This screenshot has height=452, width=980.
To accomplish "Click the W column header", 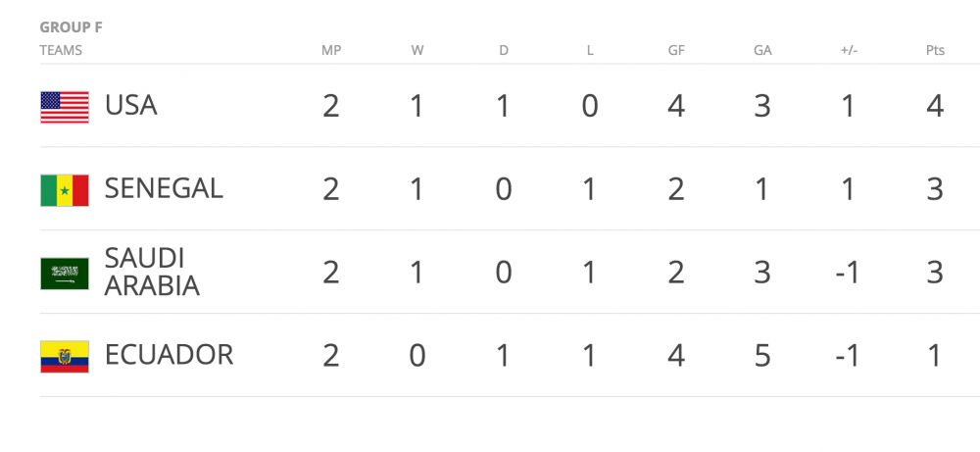I will (x=417, y=50).
